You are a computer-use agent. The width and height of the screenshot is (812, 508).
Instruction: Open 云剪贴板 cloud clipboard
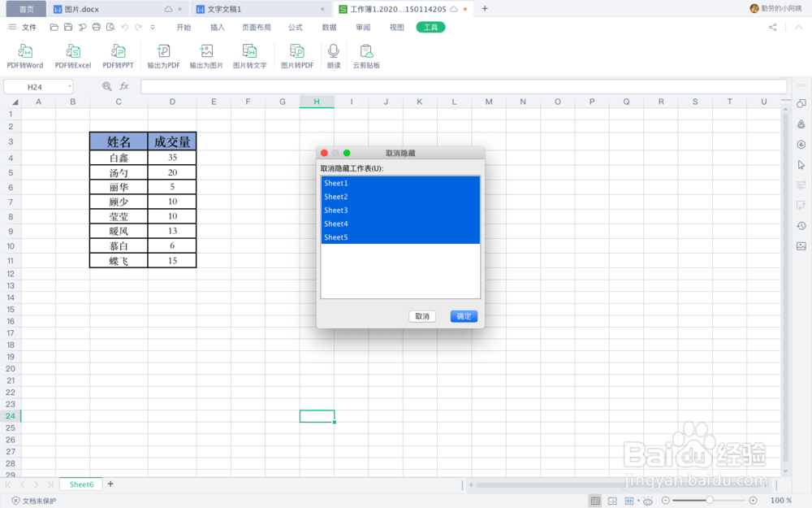pos(367,56)
